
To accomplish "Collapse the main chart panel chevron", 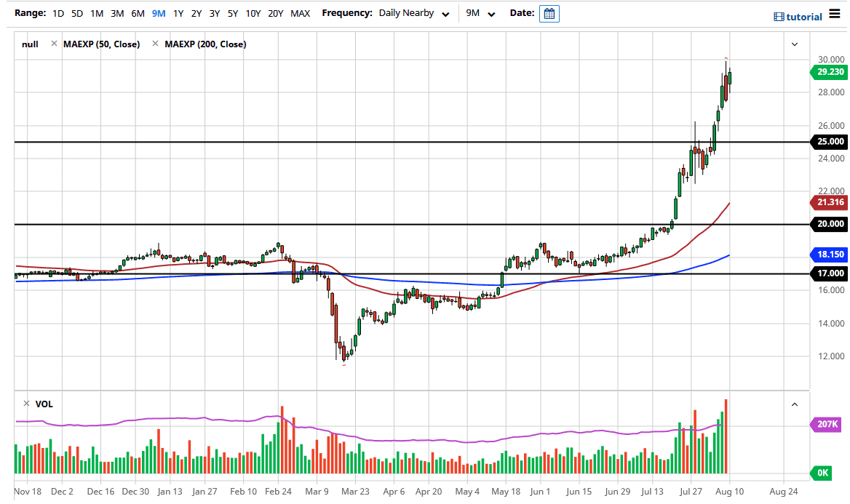I will pyautogui.click(x=795, y=44).
